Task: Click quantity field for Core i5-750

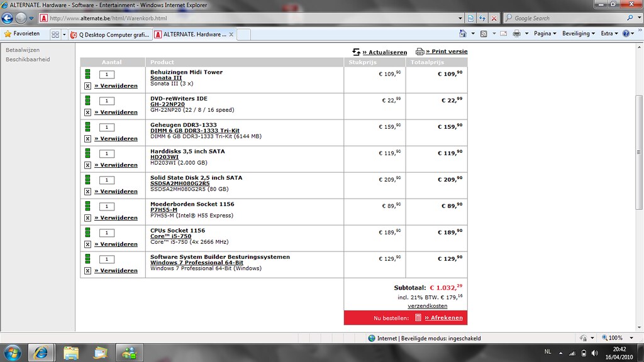Action: tap(107, 233)
